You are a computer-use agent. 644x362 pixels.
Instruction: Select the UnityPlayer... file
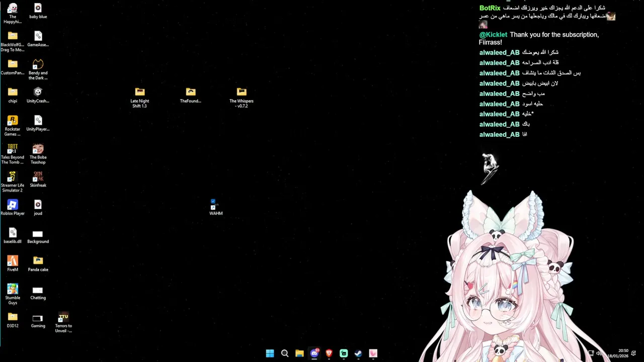pos(38,124)
